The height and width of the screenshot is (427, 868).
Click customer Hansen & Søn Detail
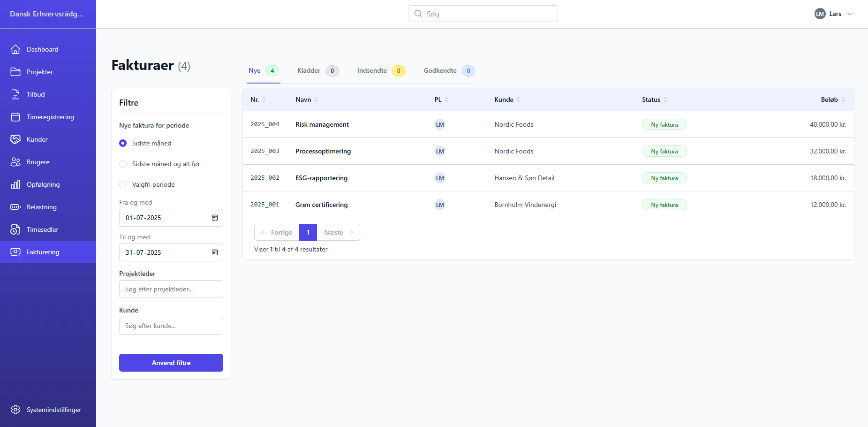[x=524, y=178]
